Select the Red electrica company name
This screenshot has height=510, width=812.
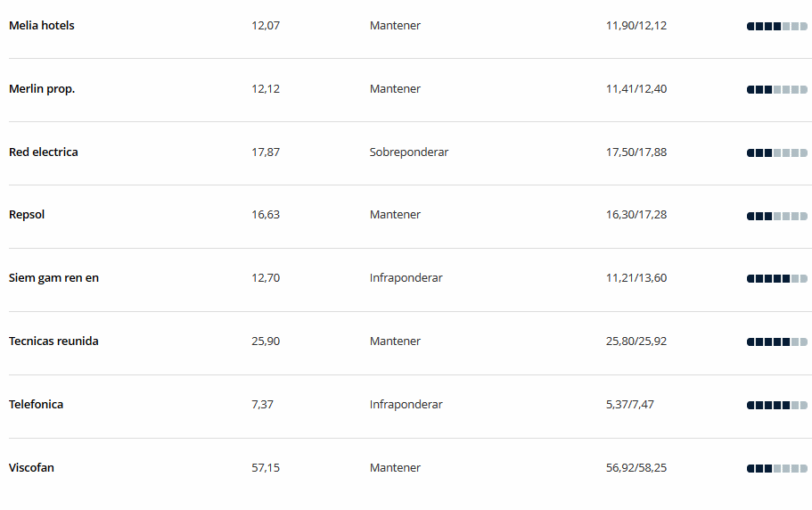[x=44, y=152]
